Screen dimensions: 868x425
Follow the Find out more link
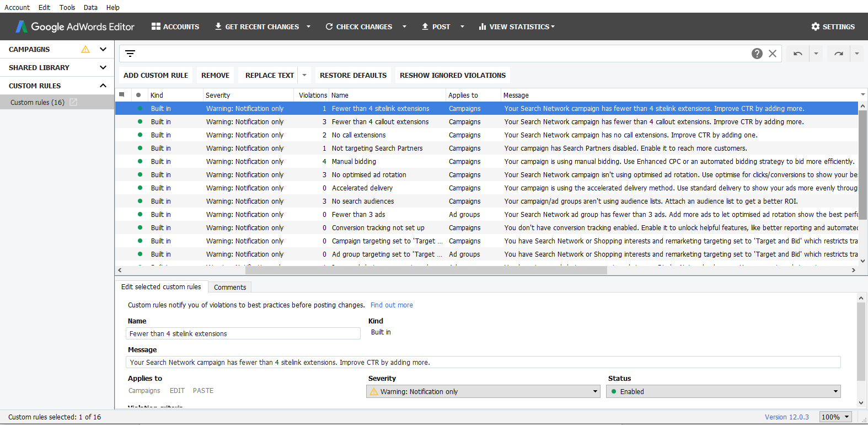(392, 305)
